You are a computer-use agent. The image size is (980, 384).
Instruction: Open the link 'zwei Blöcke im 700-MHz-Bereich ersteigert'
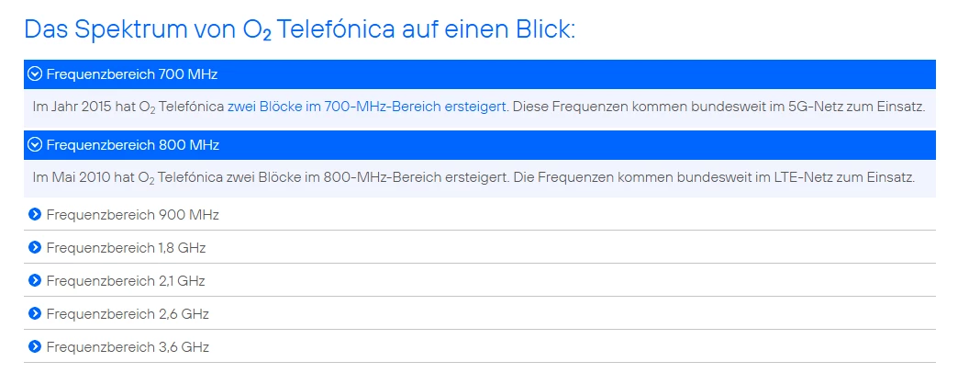[x=367, y=107]
